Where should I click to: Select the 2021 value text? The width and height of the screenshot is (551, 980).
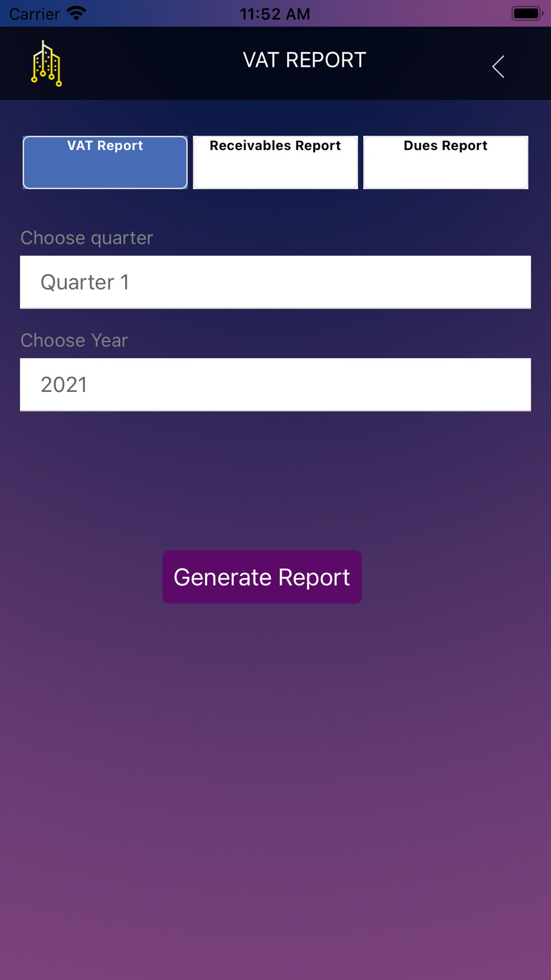click(64, 385)
